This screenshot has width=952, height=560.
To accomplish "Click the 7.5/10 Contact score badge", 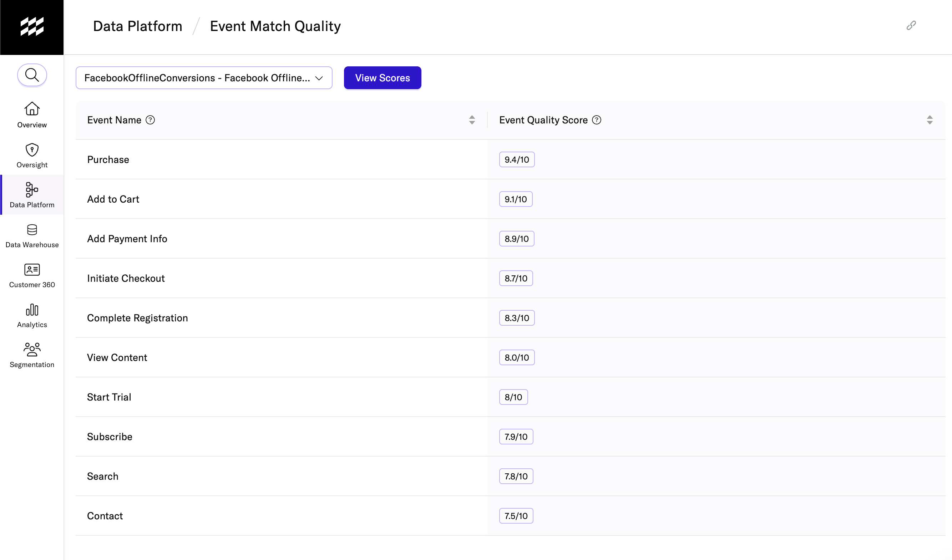I will [516, 516].
